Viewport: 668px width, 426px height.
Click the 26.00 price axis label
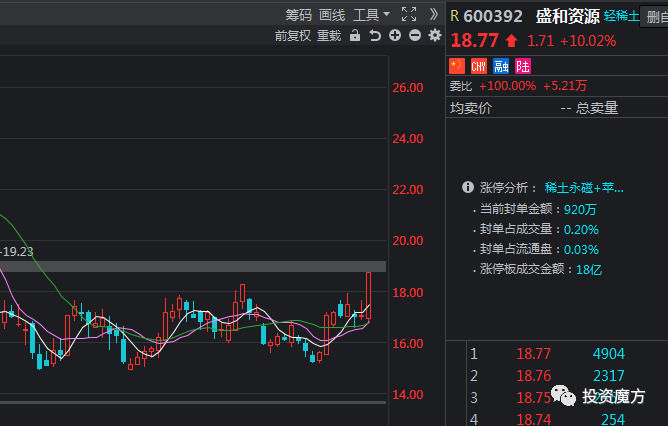pyautogui.click(x=408, y=88)
